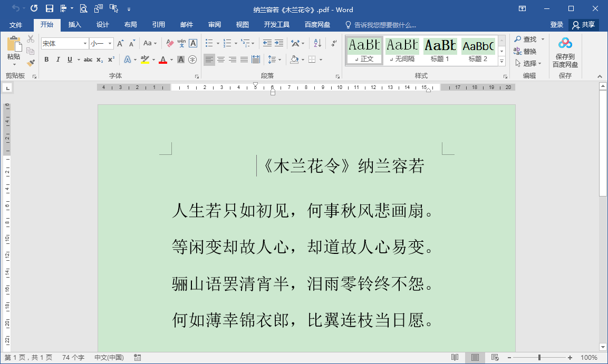This screenshot has height=364, width=608.
Task: Increase indent with the indent icon
Action: point(279,43)
